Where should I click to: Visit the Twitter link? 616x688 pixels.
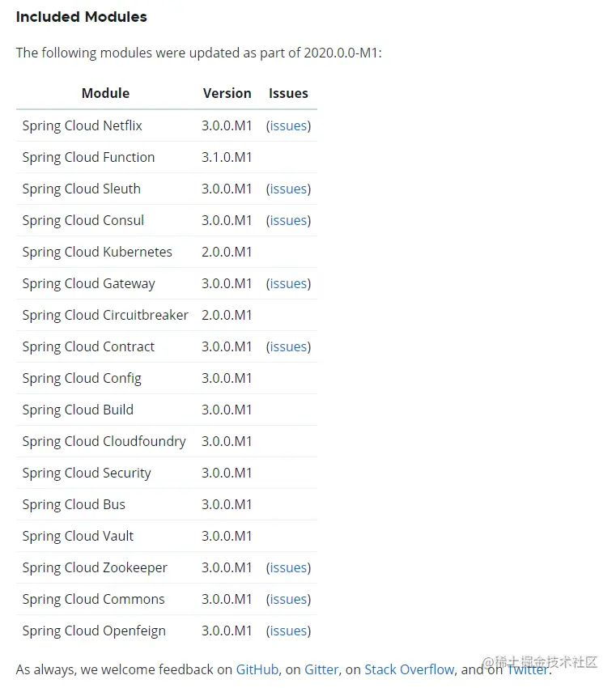point(527,669)
